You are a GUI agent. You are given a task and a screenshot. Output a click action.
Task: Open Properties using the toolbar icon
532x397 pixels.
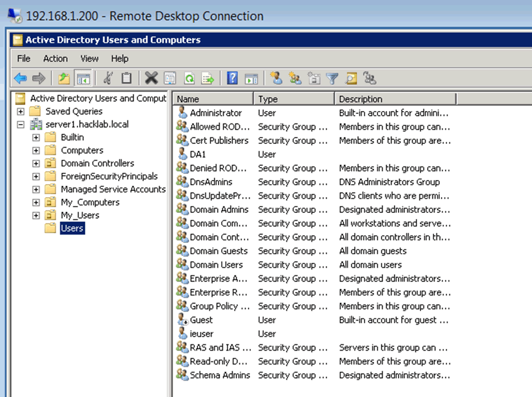pos(170,79)
